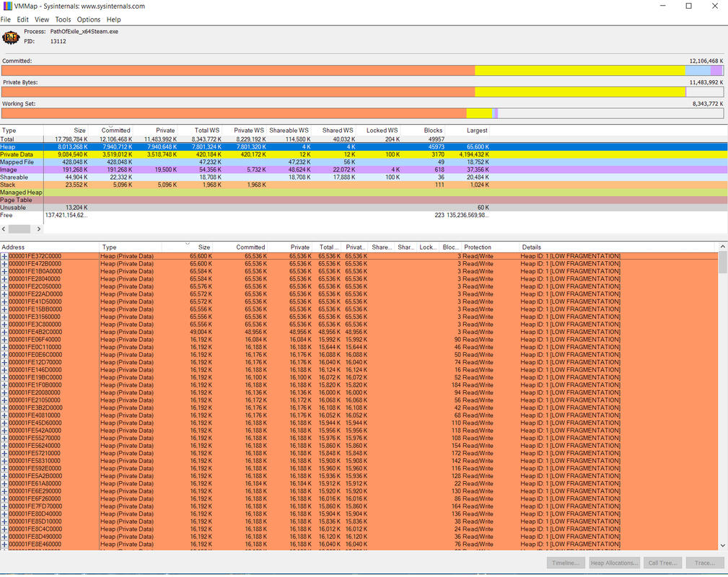Click PID value 13112
The image size is (728, 577).
coord(58,41)
